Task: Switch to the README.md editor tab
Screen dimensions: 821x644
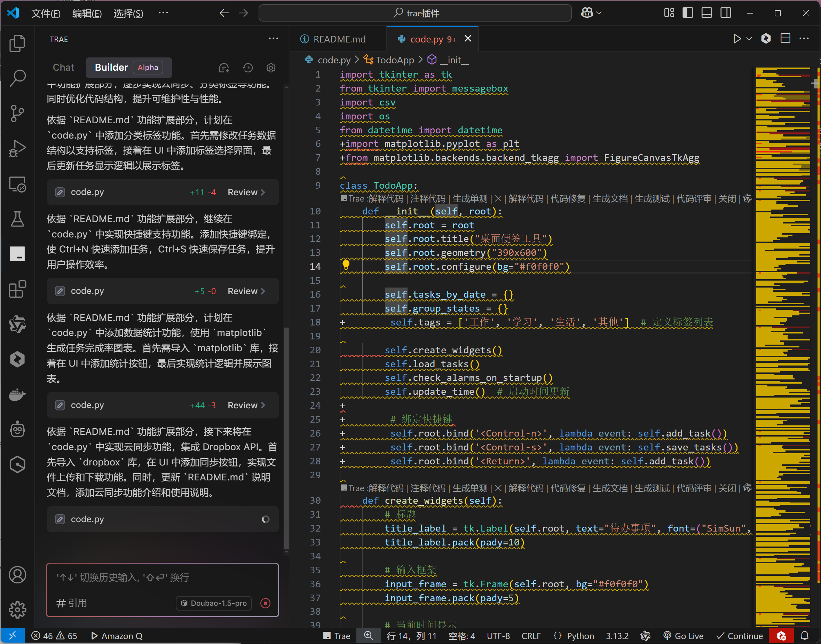Action: 339,39
